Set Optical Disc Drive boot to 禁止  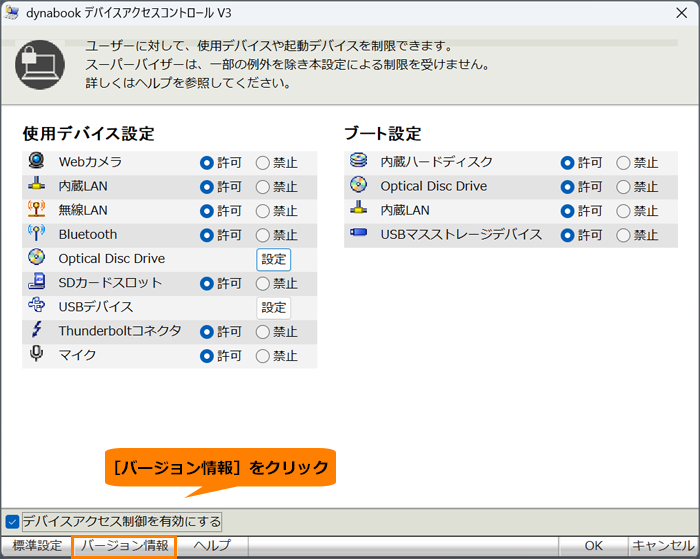click(x=623, y=187)
